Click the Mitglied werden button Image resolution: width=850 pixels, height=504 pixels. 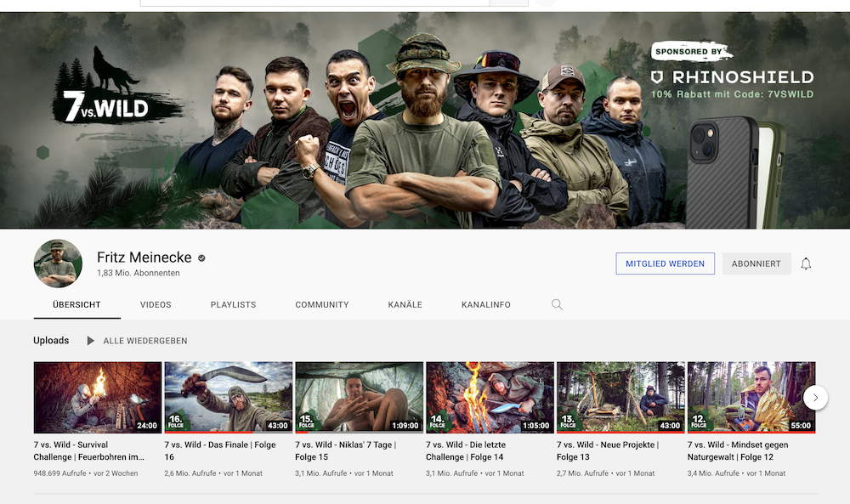pos(666,263)
